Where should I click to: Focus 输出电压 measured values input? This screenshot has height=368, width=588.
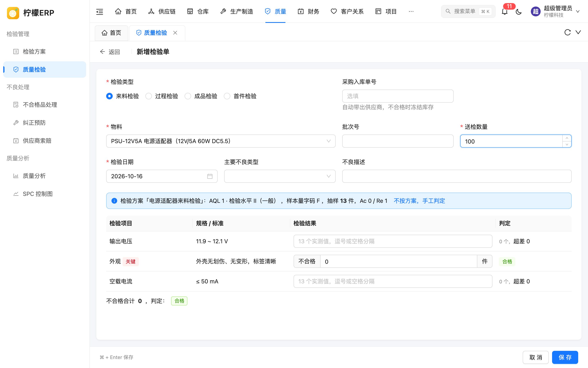pos(393,241)
